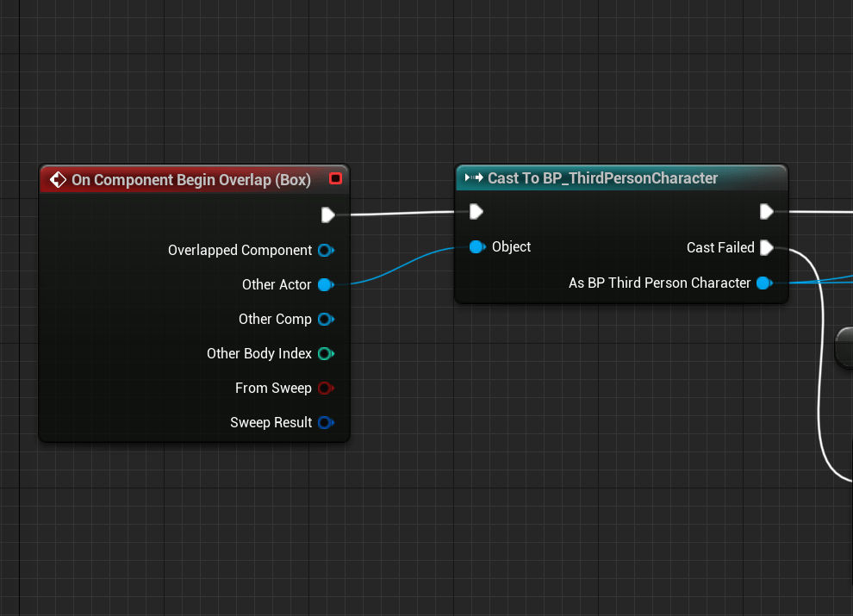
Task: Select the Sweep Result struct pin
Action: coord(325,423)
